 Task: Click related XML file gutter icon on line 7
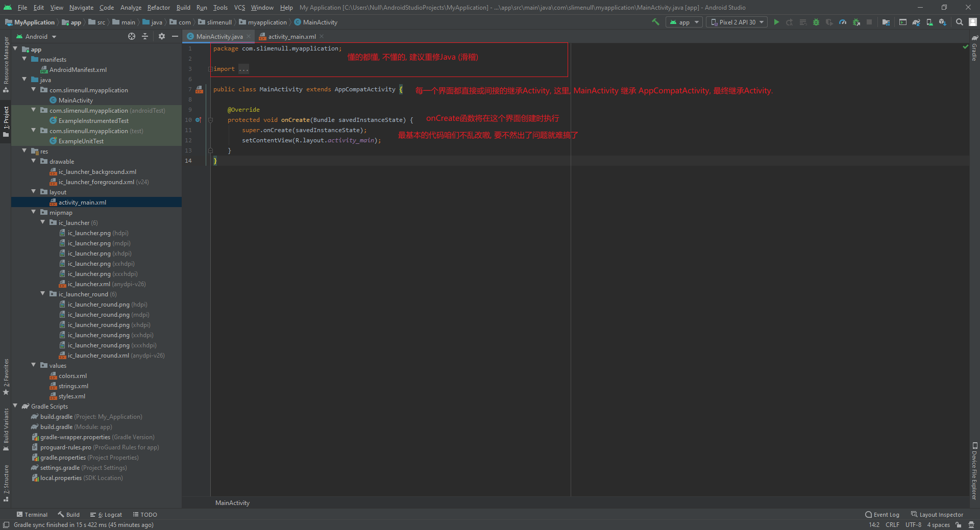pyautogui.click(x=199, y=89)
